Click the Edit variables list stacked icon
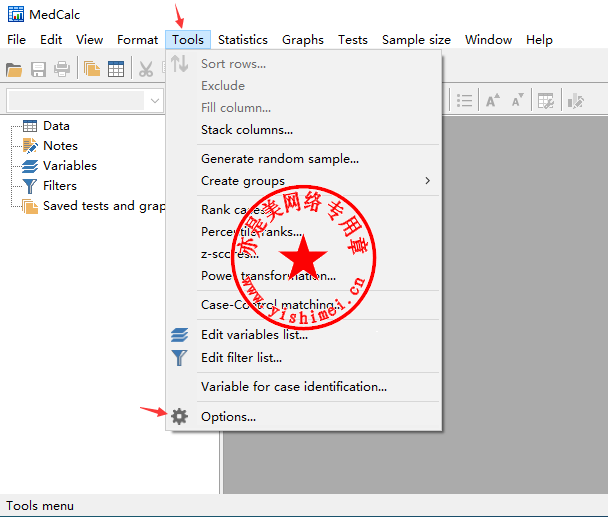The image size is (608, 517). point(180,334)
